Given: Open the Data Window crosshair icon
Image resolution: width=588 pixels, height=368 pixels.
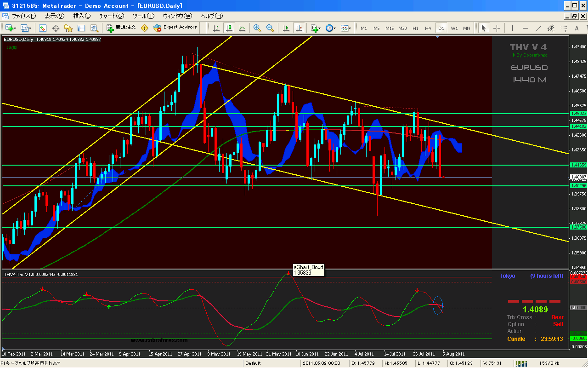Looking at the screenshot, I should pos(56,28).
